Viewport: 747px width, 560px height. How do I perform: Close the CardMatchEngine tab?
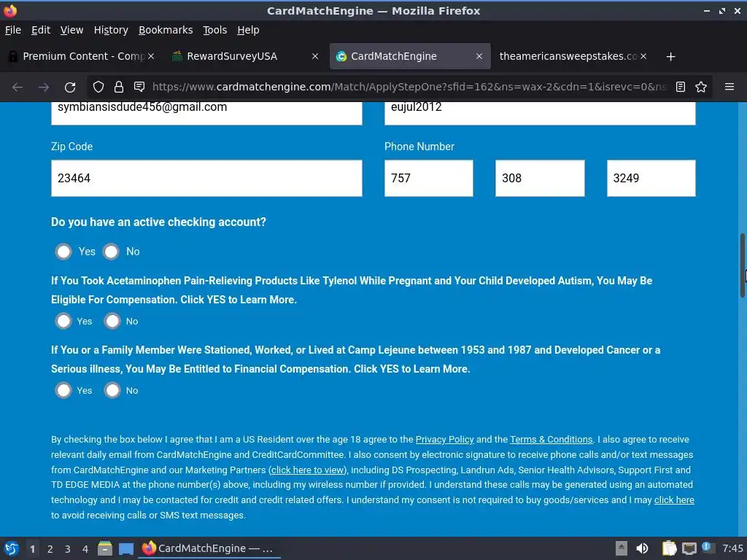[x=479, y=56]
